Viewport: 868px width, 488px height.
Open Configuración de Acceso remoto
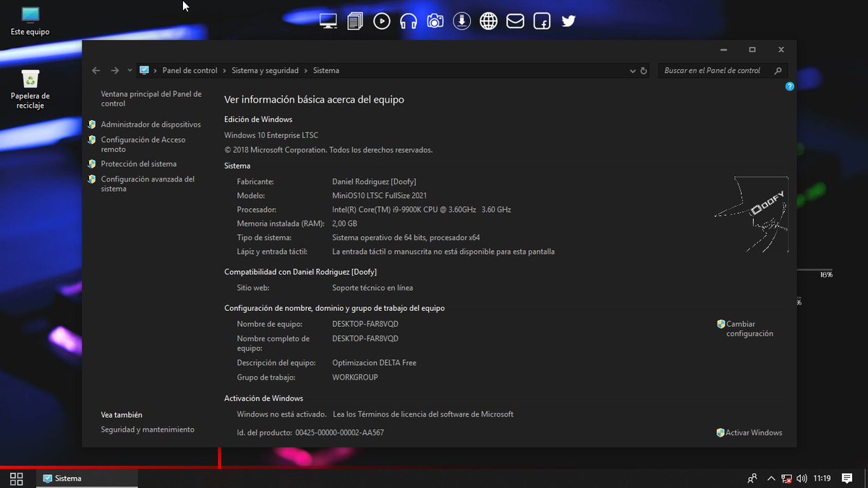143,145
